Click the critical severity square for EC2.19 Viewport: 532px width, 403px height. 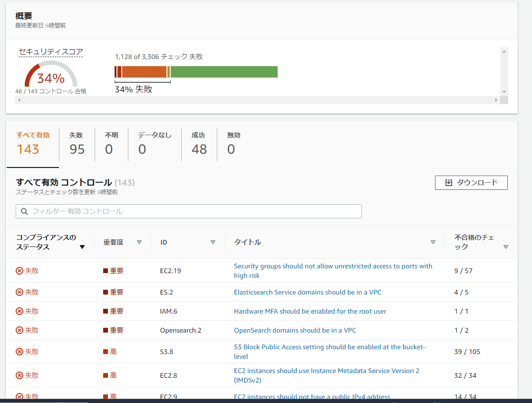[106, 271]
